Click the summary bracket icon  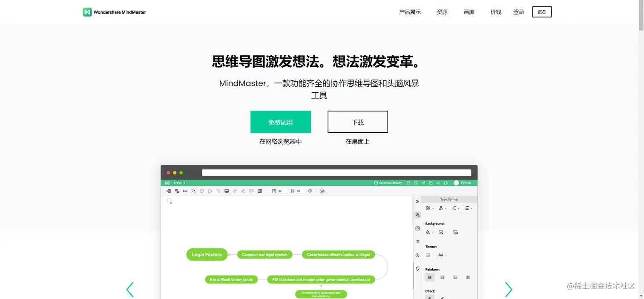[x=218, y=191]
